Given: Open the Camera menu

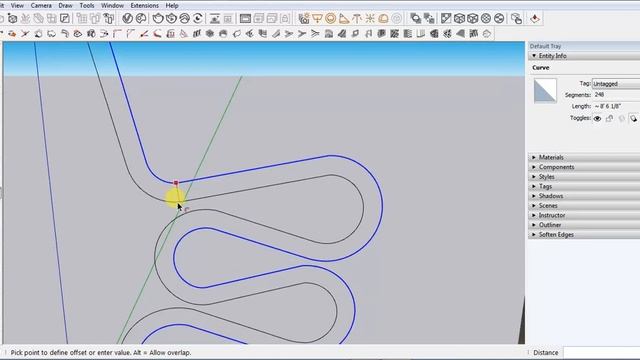Looking at the screenshot, I should coord(41,6).
